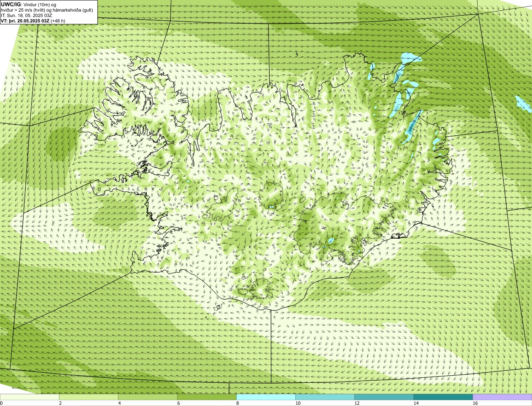Click the "0" label under the color scale
Screen dimensions: 532x406
[1, 403]
